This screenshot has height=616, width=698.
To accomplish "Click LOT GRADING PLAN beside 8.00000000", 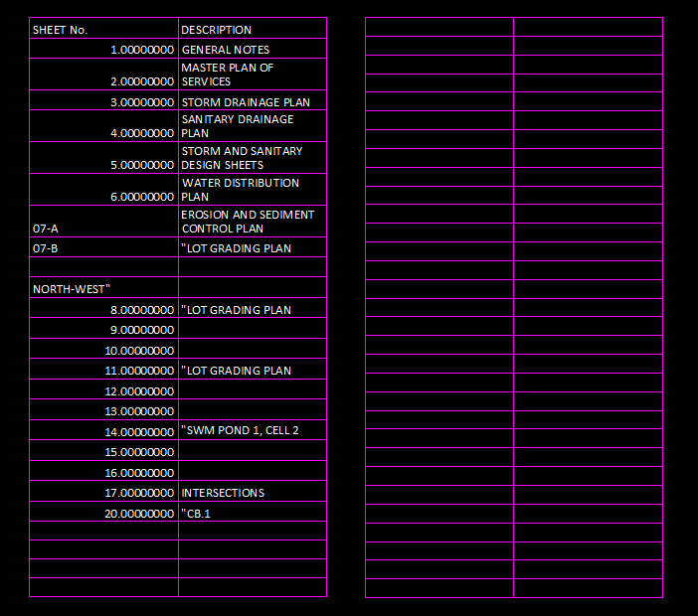I will pyautogui.click(x=237, y=310).
